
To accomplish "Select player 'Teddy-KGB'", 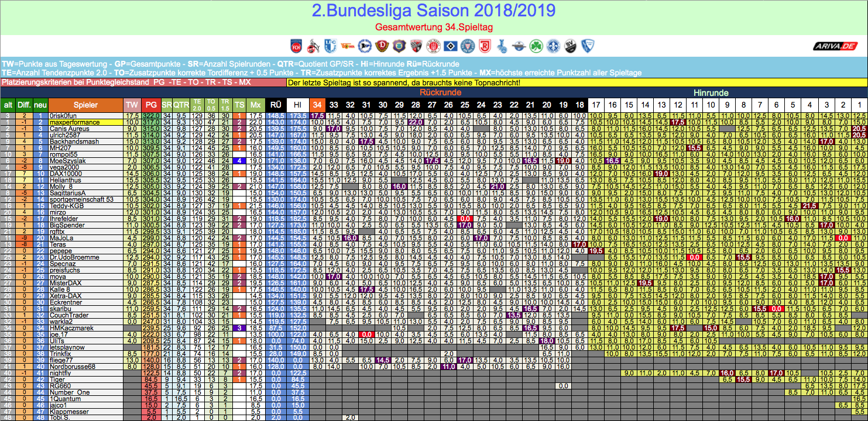I will coord(85,206).
